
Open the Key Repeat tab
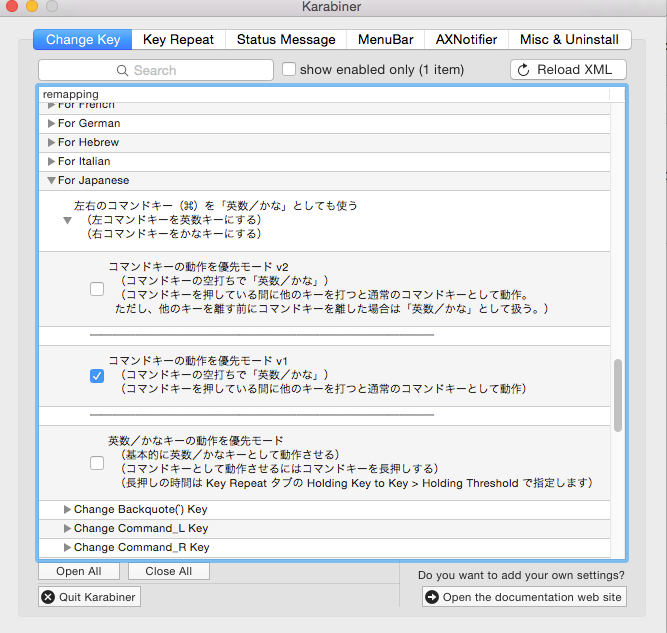pos(178,40)
